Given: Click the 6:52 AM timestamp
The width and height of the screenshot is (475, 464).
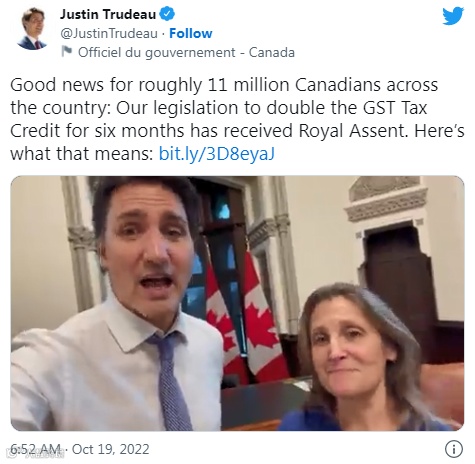Looking at the screenshot, I should [35, 449].
